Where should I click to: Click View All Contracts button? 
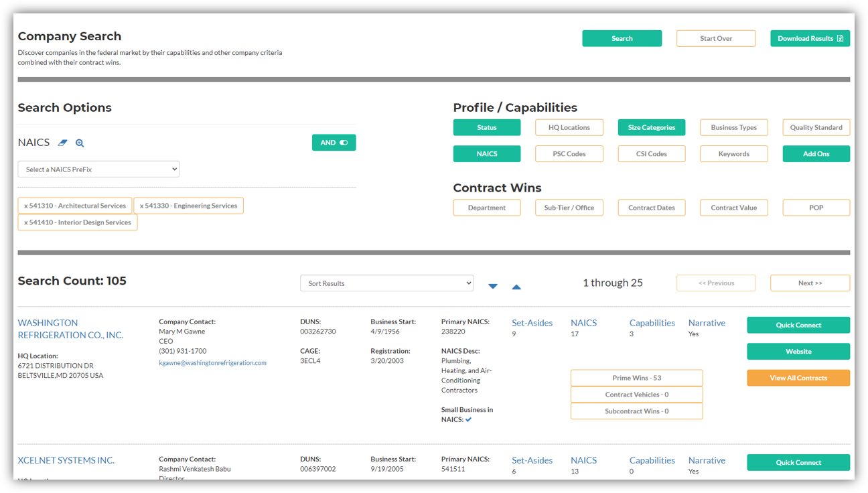coord(798,378)
